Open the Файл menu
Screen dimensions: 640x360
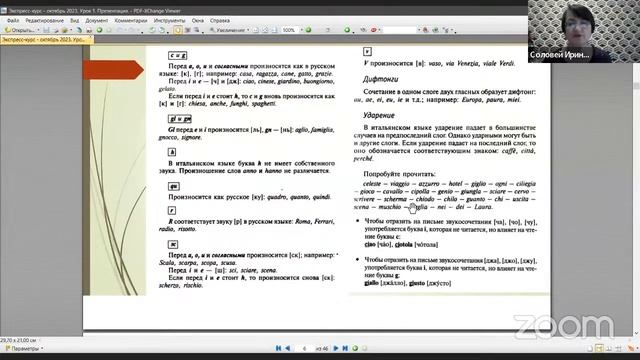point(13,20)
